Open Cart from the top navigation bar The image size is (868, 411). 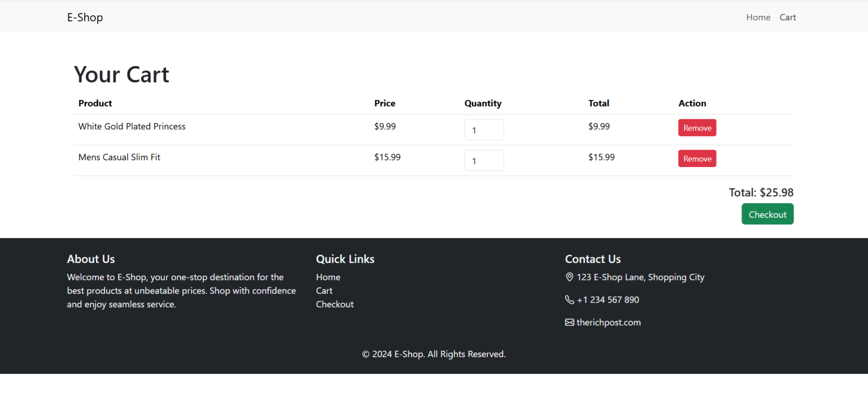tap(788, 17)
